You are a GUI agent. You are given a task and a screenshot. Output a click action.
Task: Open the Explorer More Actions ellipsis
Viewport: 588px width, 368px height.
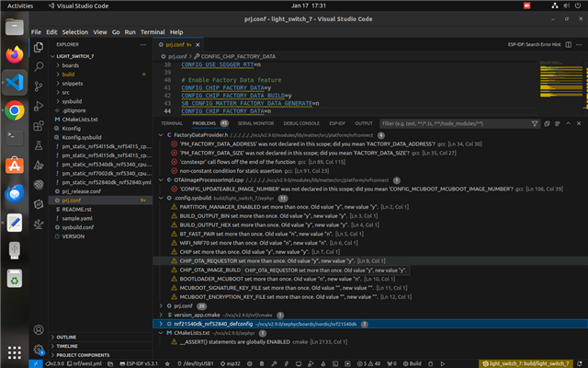[143, 45]
